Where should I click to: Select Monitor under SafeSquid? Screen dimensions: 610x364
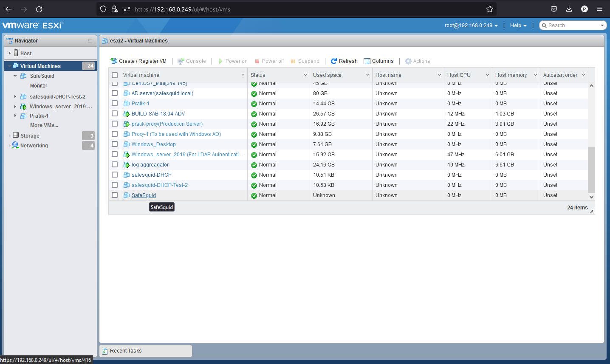coord(39,86)
